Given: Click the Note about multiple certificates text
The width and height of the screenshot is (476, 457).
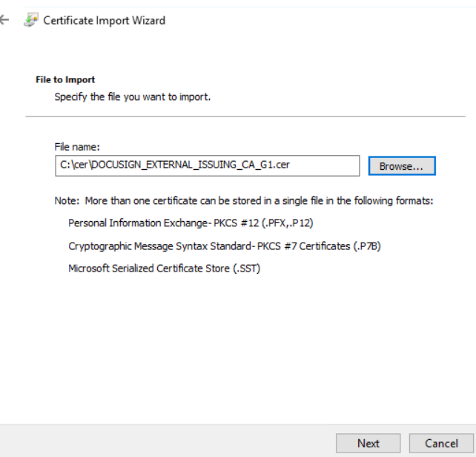Looking at the screenshot, I should point(243,201).
